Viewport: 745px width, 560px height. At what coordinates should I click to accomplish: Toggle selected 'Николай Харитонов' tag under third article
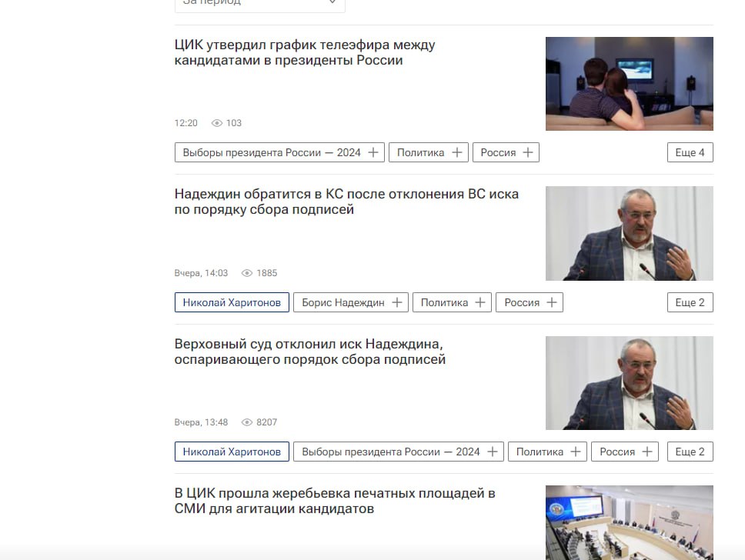click(232, 452)
